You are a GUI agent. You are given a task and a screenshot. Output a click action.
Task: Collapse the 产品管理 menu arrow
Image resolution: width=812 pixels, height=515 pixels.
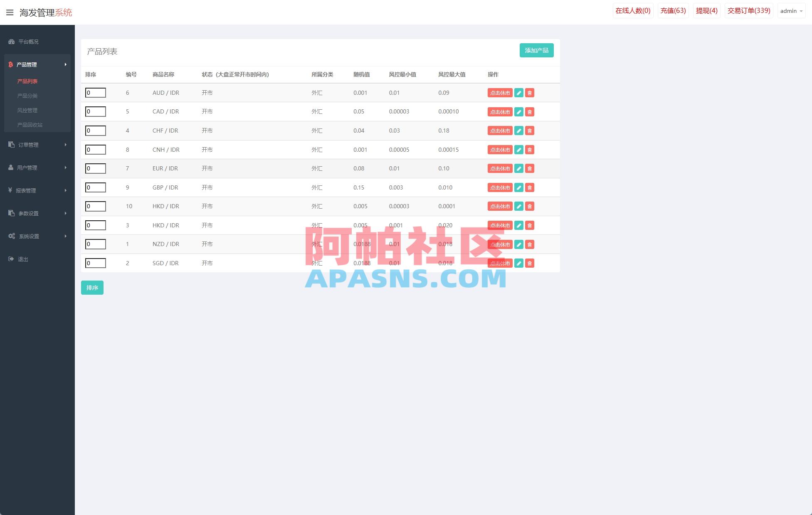(x=66, y=64)
